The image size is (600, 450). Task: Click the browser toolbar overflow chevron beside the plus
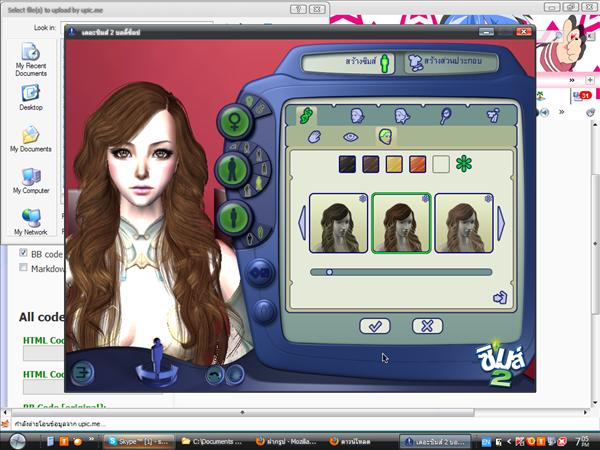coord(572,80)
